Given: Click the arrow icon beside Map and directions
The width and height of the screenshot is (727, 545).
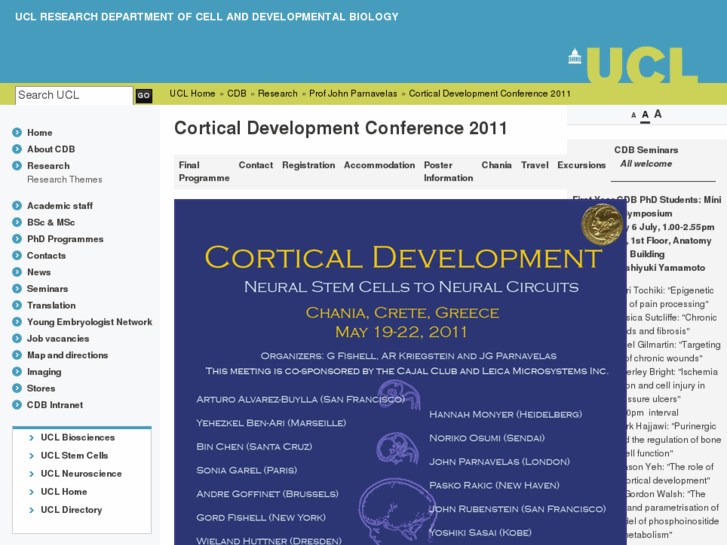Looking at the screenshot, I should pos(17,355).
